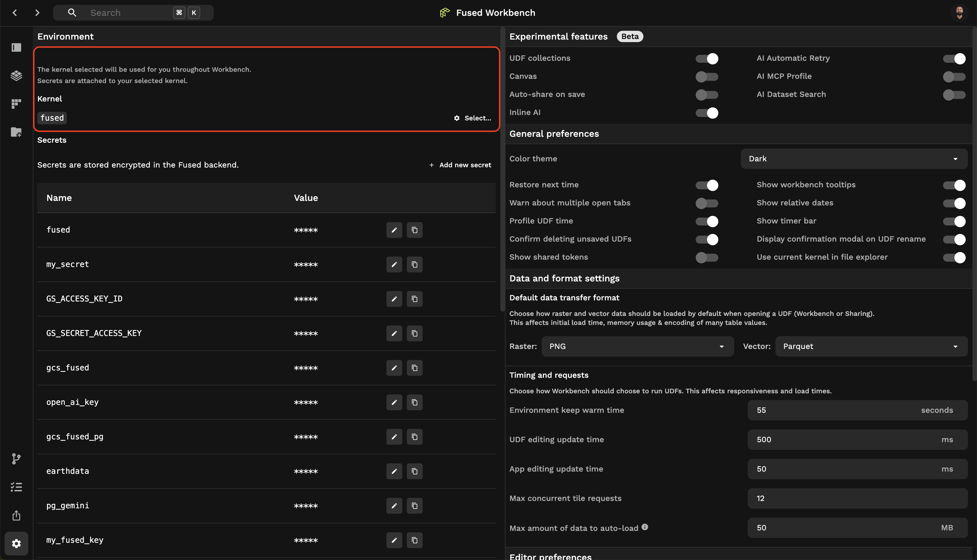Open the Color theme dropdown
The height and width of the screenshot is (560, 977).
(854, 159)
